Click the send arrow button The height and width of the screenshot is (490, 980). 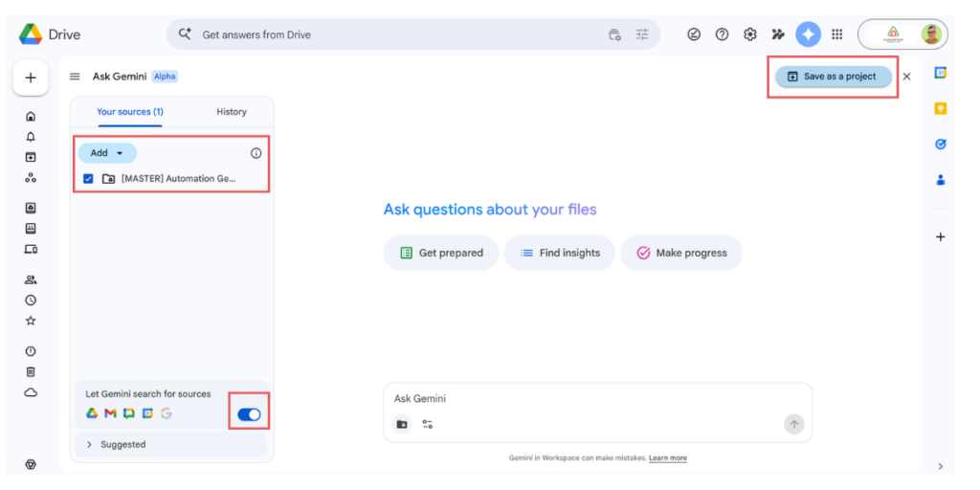coord(793,424)
